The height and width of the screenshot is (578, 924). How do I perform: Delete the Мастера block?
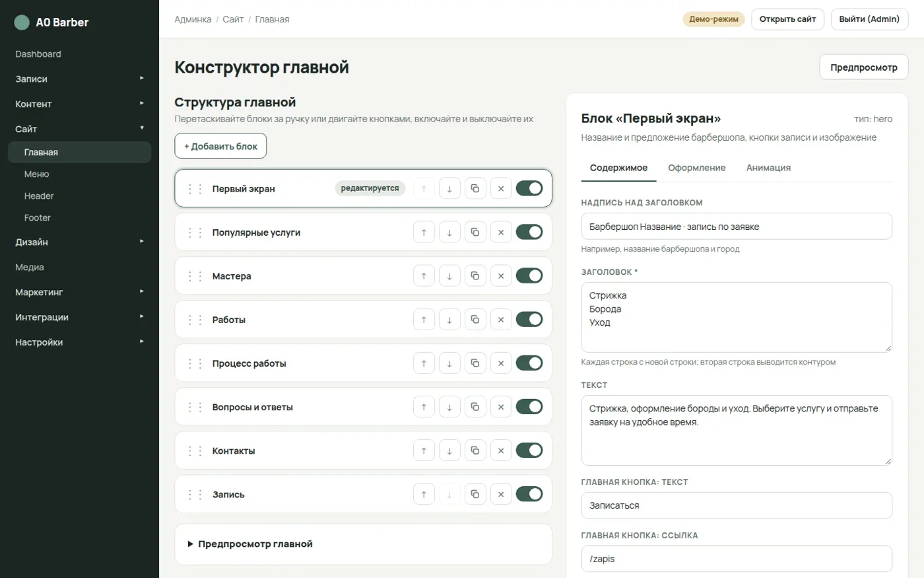tap(501, 276)
